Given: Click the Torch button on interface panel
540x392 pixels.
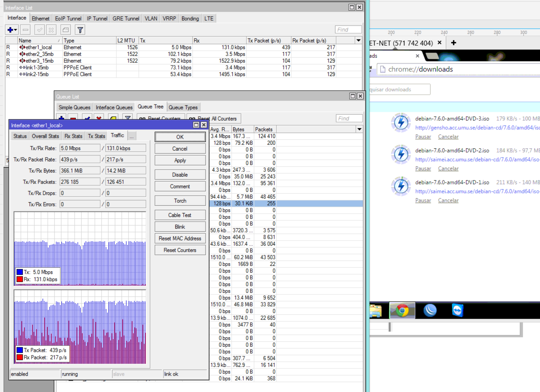Looking at the screenshot, I should click(179, 201).
